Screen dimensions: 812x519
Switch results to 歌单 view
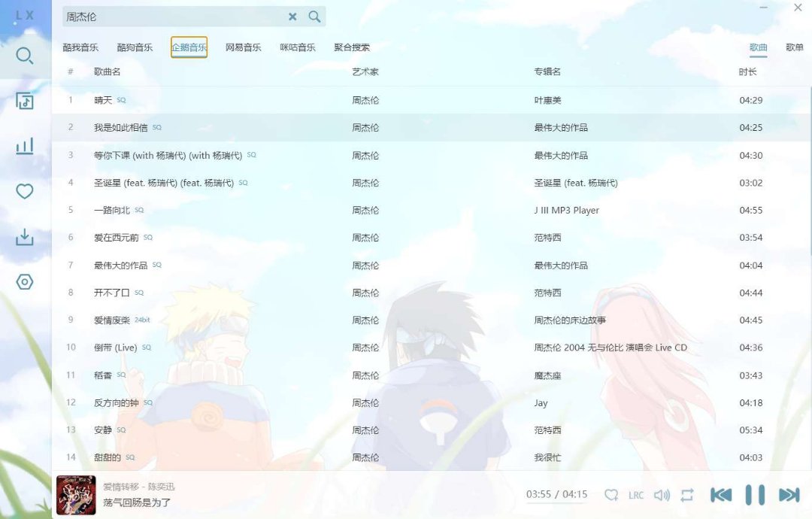pyautogui.click(x=794, y=47)
